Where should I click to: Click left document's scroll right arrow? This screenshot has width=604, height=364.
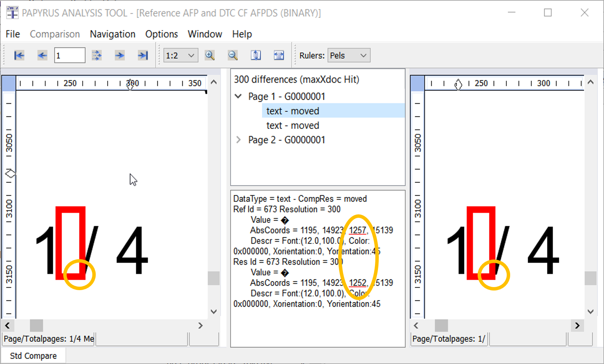pyautogui.click(x=200, y=326)
